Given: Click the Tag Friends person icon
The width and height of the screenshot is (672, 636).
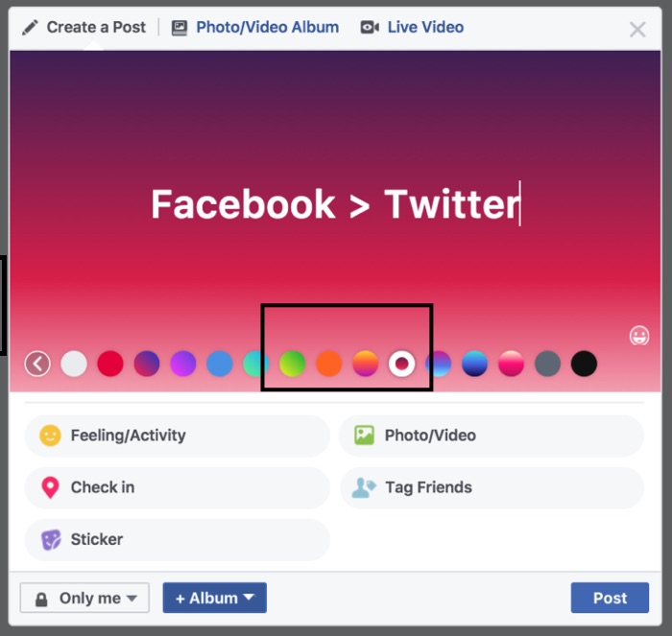Looking at the screenshot, I should [364, 487].
